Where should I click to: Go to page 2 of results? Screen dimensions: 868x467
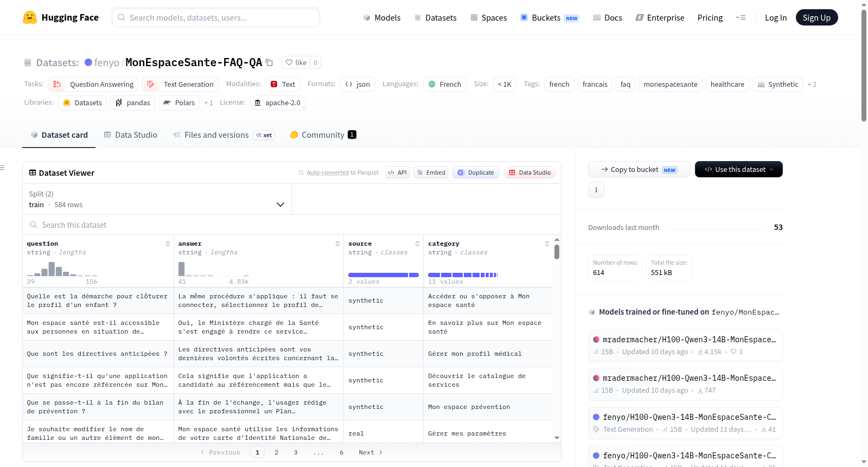(277, 452)
